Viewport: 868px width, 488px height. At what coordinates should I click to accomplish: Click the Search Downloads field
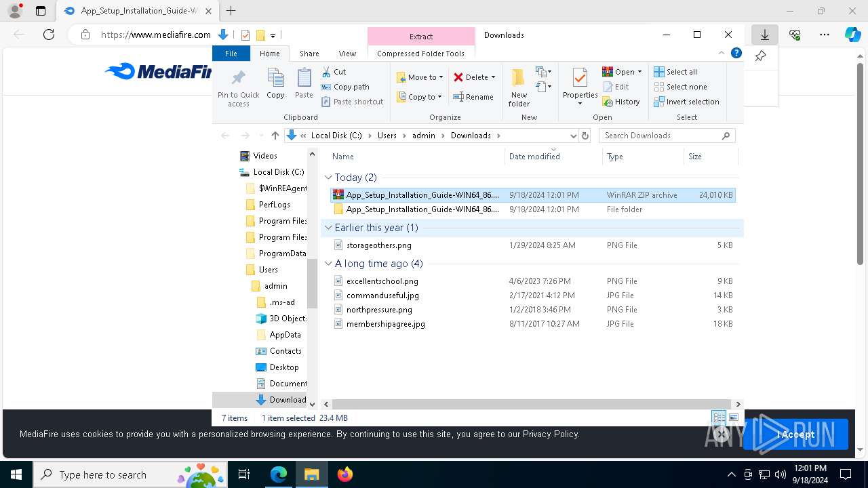tap(667, 136)
